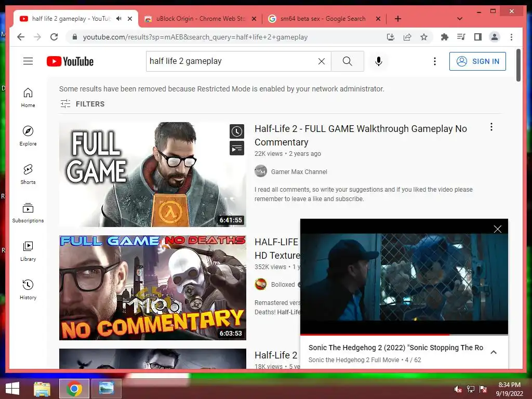
Task: Open Chrome media controls icon
Action: 461,37
